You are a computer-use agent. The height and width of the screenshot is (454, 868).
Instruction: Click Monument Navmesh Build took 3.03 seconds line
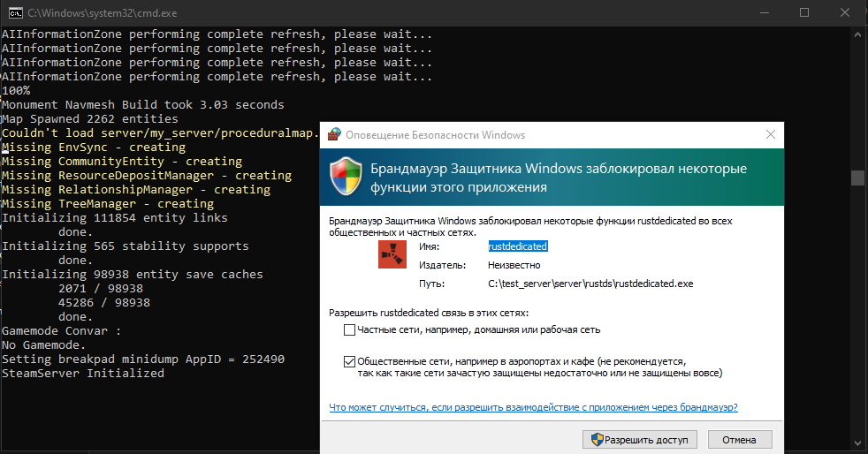pos(143,104)
